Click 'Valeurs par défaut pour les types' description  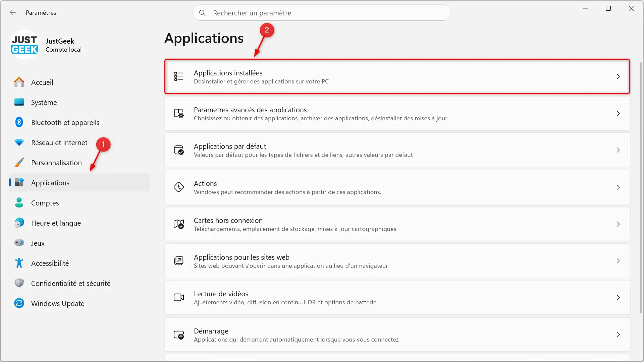click(x=303, y=155)
